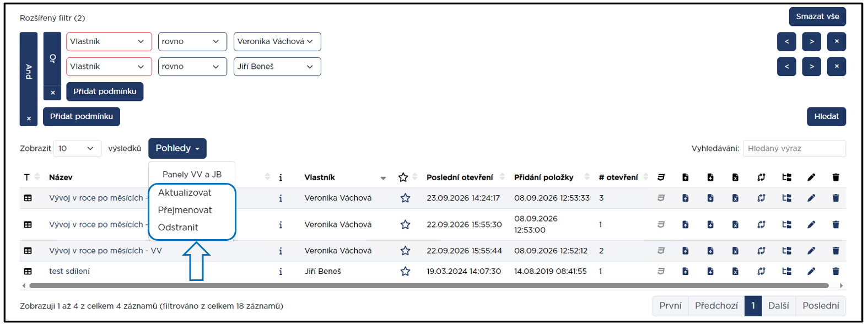This screenshot has height=324, width=868.
Task: Open the folder tree icon in the "test sdílení" row
Action: 786,271
